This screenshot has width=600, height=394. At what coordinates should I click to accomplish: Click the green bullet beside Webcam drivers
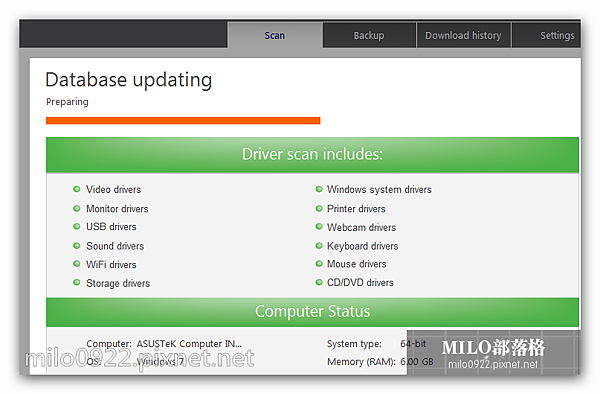click(x=319, y=226)
